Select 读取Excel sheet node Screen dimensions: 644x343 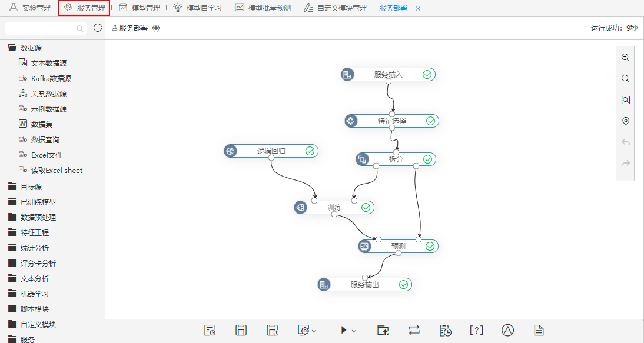pos(51,170)
